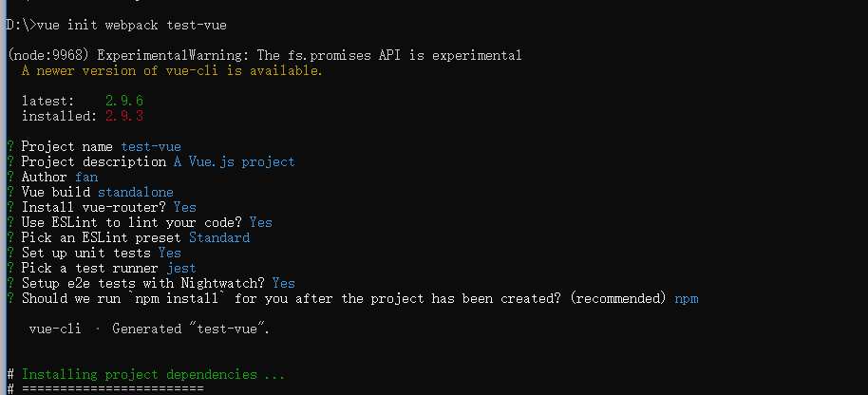Viewport: 868px width, 395px height.
Task: Click the ESLint preset answer "Standard"
Action: pos(219,237)
